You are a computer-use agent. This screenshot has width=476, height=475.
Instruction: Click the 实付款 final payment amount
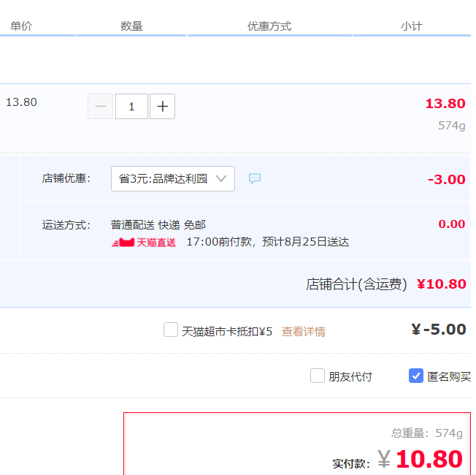pos(429,459)
